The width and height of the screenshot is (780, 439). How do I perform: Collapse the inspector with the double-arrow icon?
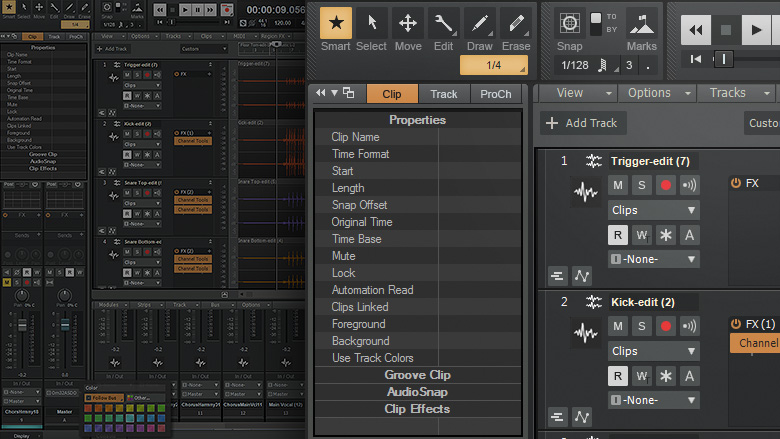321,92
